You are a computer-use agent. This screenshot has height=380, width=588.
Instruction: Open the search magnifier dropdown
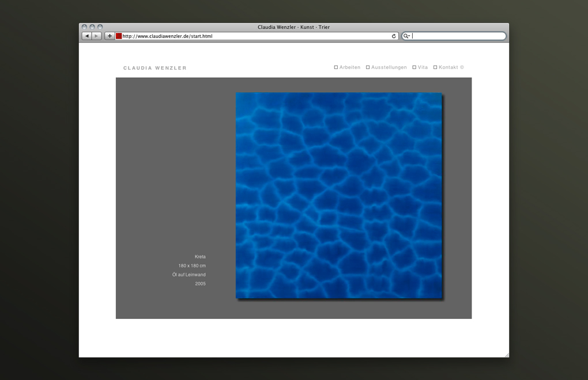pos(406,36)
